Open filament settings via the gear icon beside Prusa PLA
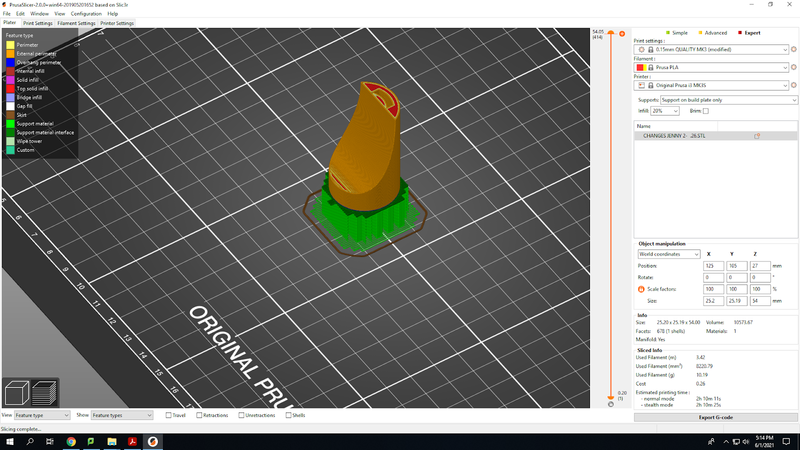The image size is (800, 450). coord(793,67)
